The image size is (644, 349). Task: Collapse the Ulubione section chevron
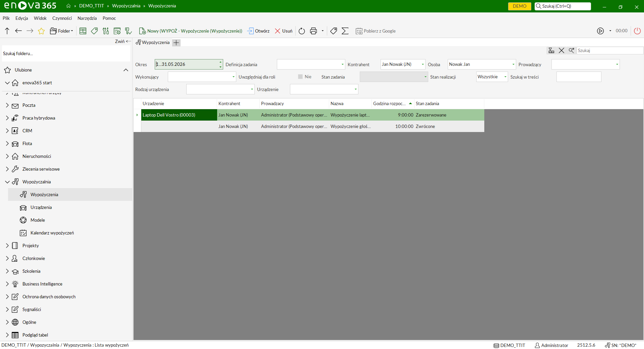pyautogui.click(x=126, y=70)
